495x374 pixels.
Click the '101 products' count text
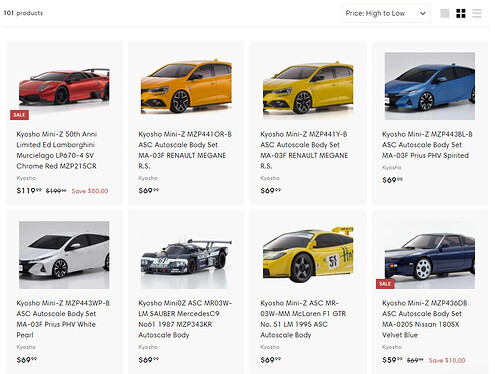click(23, 13)
